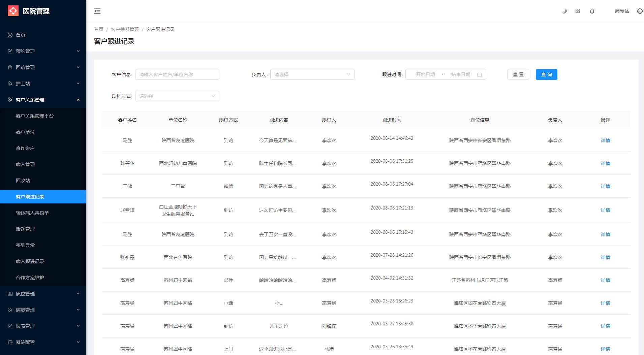Open 病人跟进记录 submenu item
644x355 pixels.
pyautogui.click(x=43, y=261)
